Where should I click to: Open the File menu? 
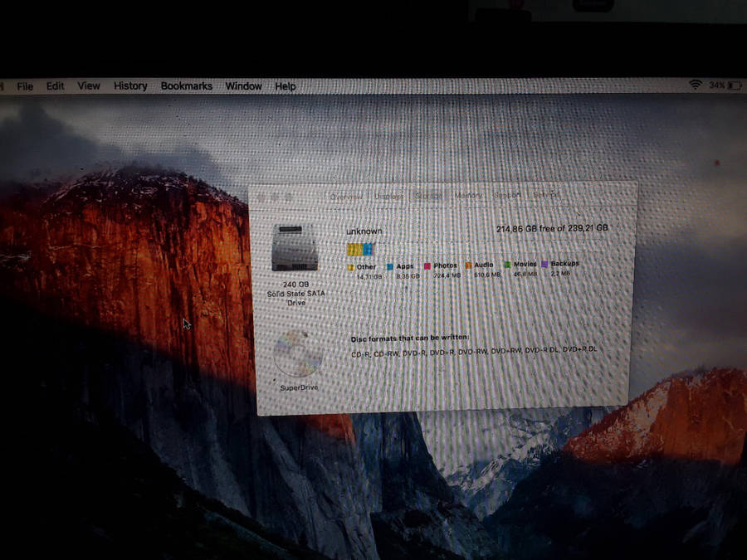click(25, 86)
